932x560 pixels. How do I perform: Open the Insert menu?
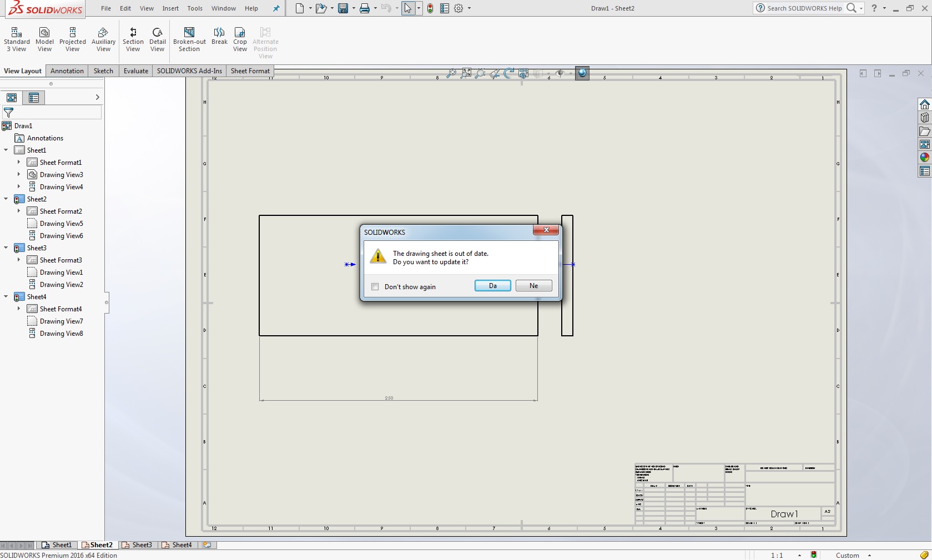pos(170,8)
